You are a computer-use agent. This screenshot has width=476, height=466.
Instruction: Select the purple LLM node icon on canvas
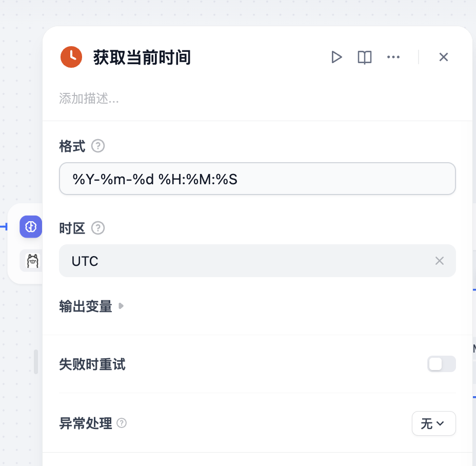pos(31,227)
